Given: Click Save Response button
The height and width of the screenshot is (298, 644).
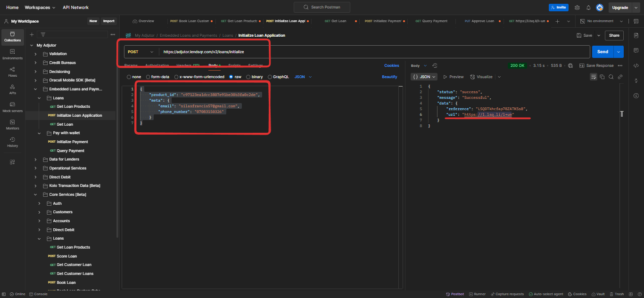Looking at the screenshot, I should [596, 65].
